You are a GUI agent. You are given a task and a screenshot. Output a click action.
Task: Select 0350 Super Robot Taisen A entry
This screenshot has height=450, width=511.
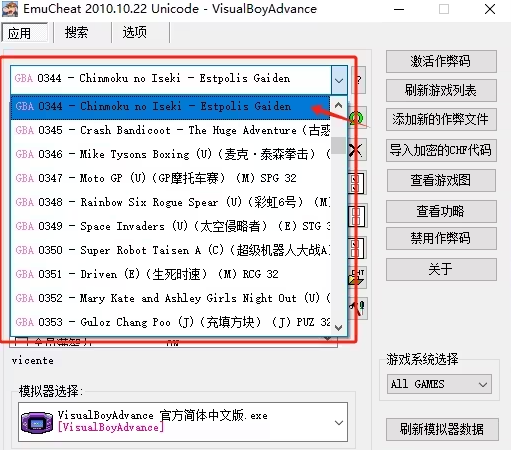(x=170, y=250)
